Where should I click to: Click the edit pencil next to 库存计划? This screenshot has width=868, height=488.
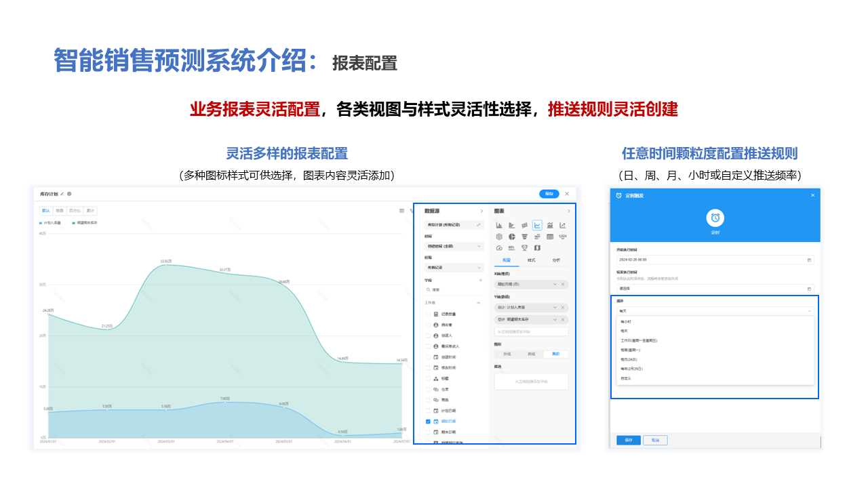[x=62, y=194]
